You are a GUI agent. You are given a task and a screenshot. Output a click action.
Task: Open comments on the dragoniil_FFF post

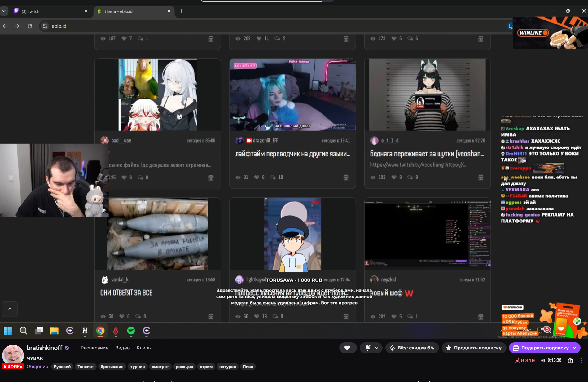point(273,178)
